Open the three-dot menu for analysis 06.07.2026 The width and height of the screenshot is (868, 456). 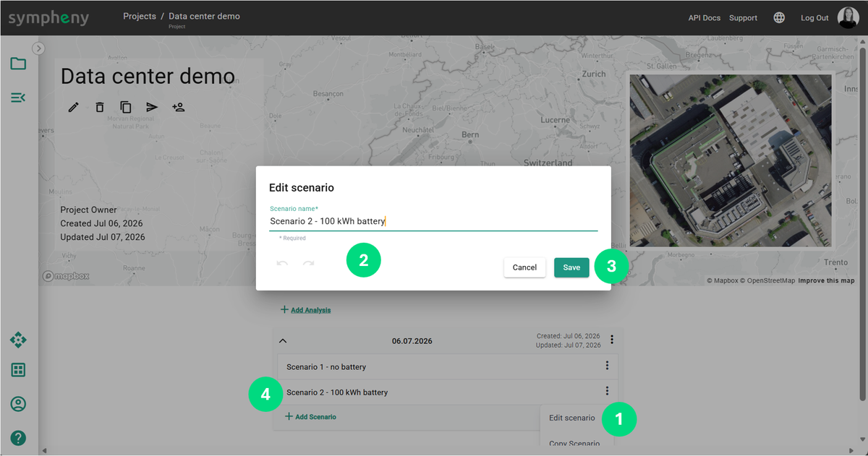click(x=612, y=340)
